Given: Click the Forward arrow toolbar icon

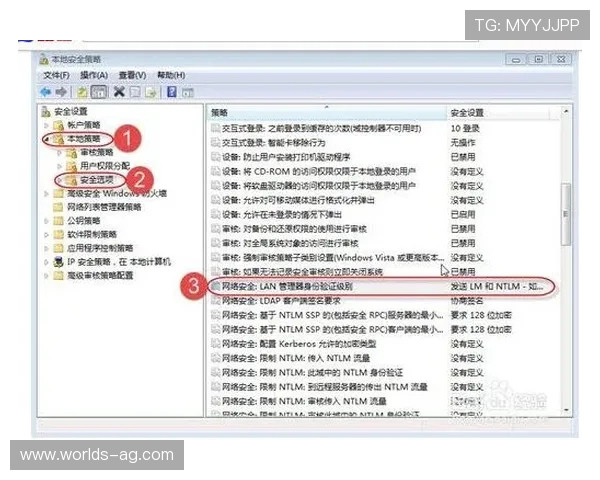Looking at the screenshot, I should click(x=61, y=92).
